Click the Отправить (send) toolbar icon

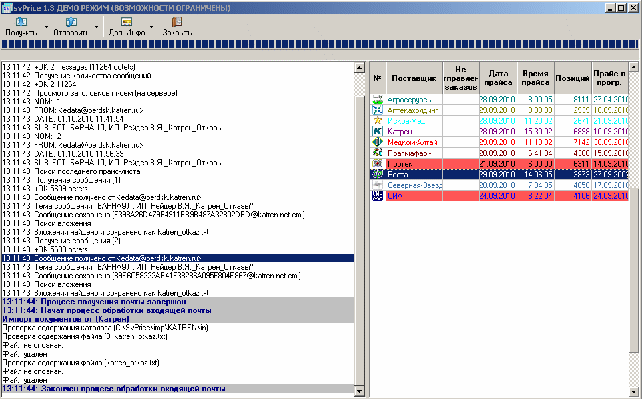(x=71, y=22)
